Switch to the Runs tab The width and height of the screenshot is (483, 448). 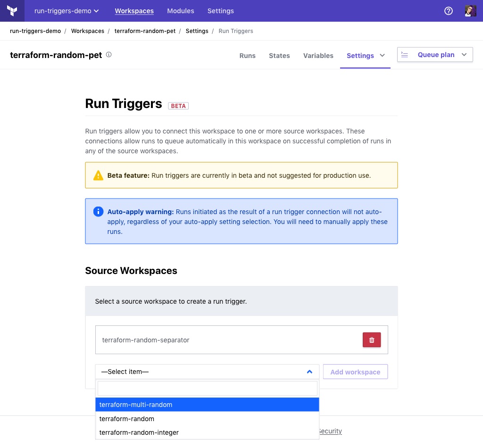point(247,56)
